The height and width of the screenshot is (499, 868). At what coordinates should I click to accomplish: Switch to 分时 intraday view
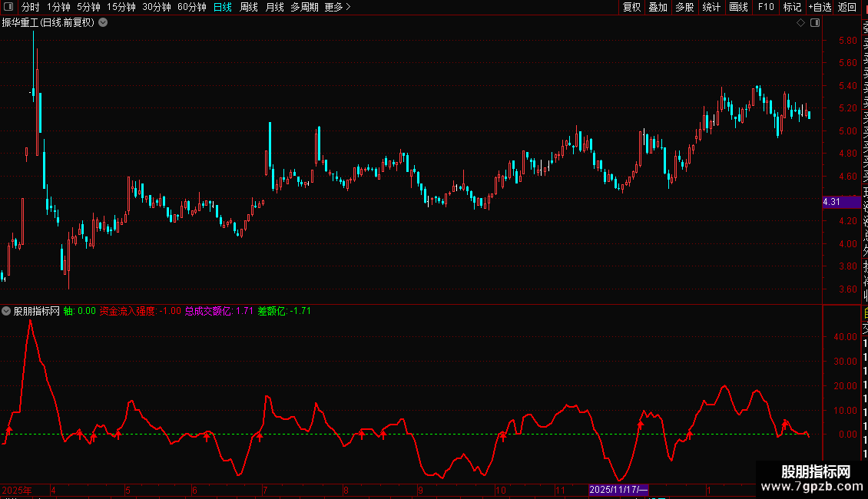point(31,7)
